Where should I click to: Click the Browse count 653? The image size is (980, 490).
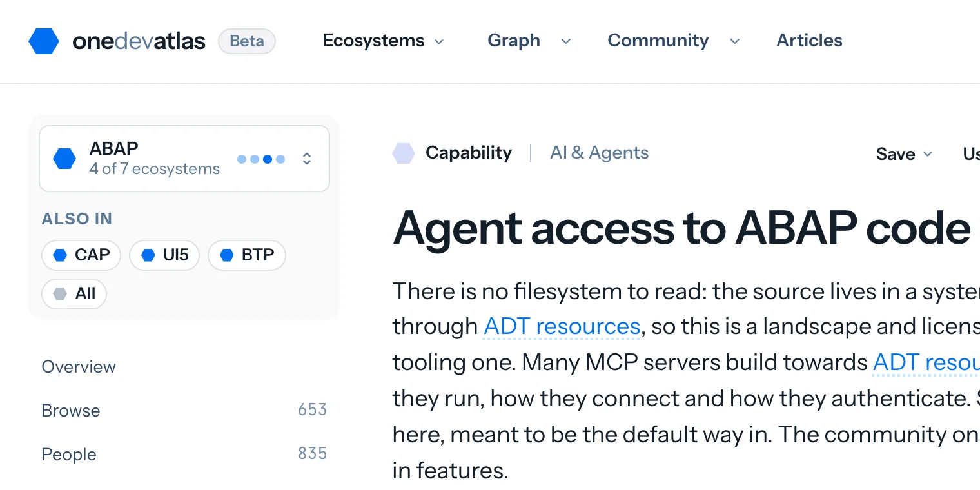tap(313, 409)
